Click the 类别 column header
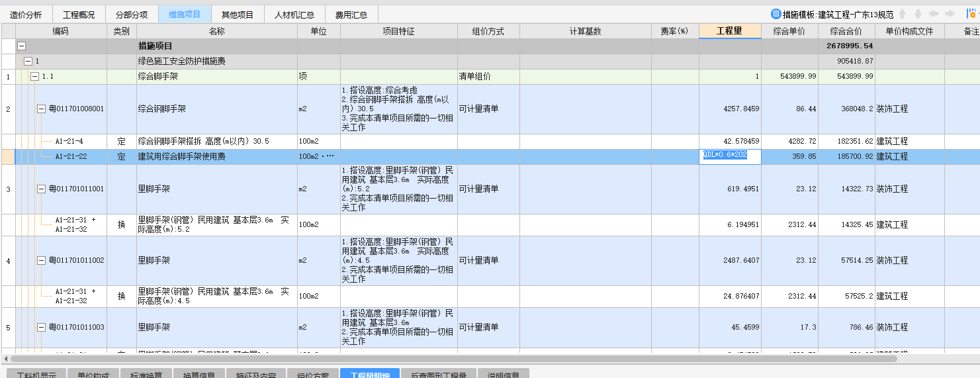 (122, 32)
